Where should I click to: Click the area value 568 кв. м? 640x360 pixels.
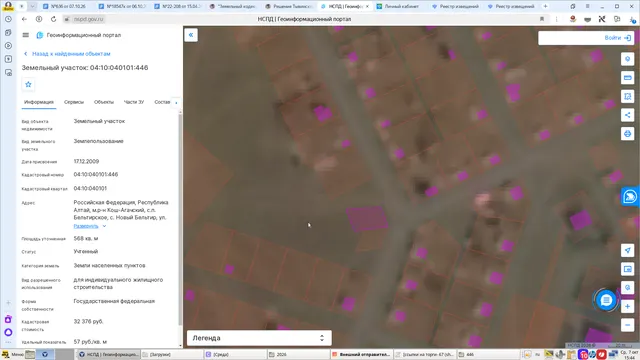point(86,238)
